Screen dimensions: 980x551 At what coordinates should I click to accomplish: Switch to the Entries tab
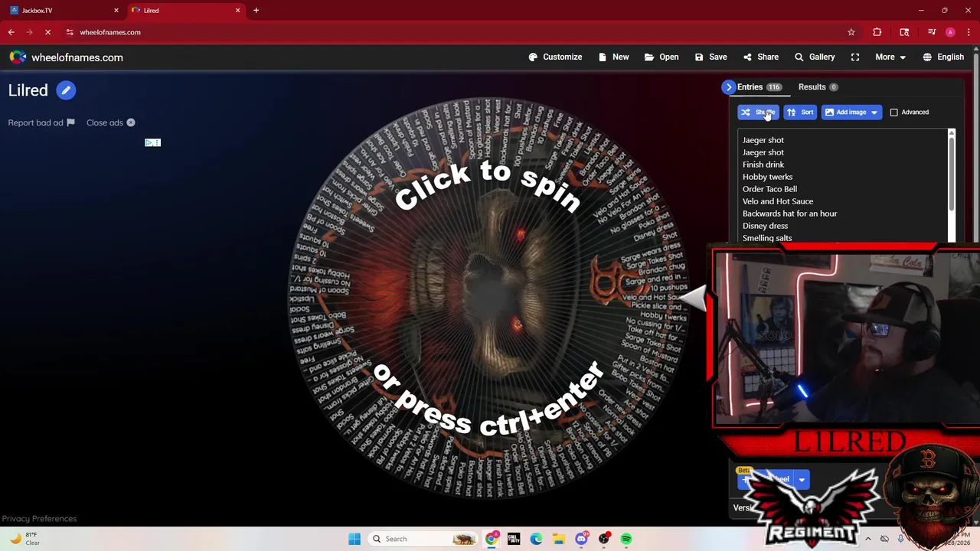pos(759,87)
